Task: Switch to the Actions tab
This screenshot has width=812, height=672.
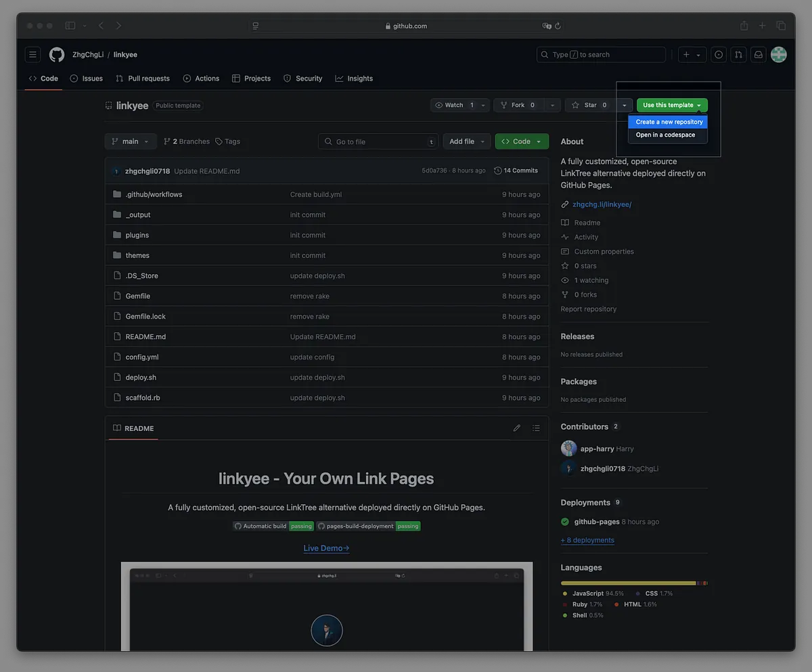Action: (x=201, y=79)
